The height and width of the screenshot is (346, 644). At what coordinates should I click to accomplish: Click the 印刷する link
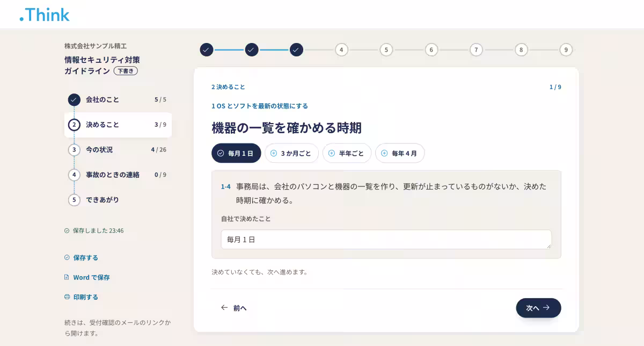tap(81, 297)
